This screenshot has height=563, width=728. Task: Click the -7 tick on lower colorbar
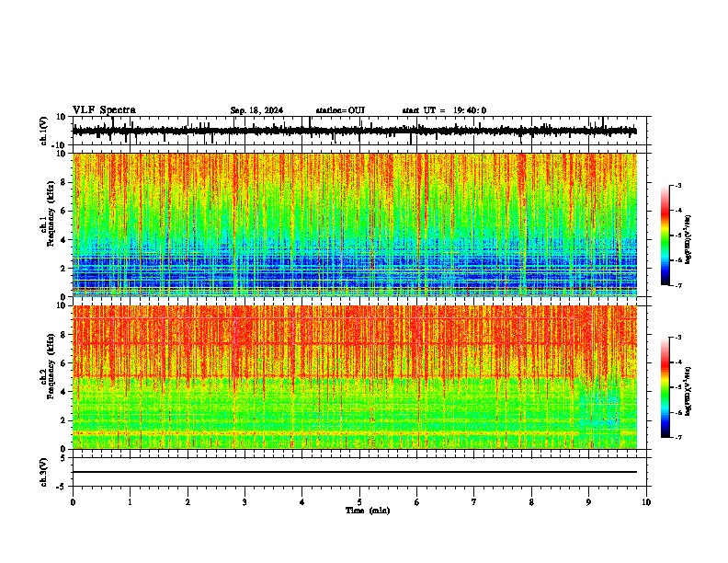point(678,437)
